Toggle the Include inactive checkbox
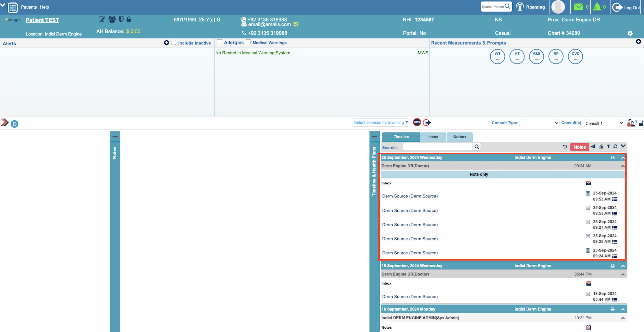The height and width of the screenshot is (332, 644). (173, 43)
